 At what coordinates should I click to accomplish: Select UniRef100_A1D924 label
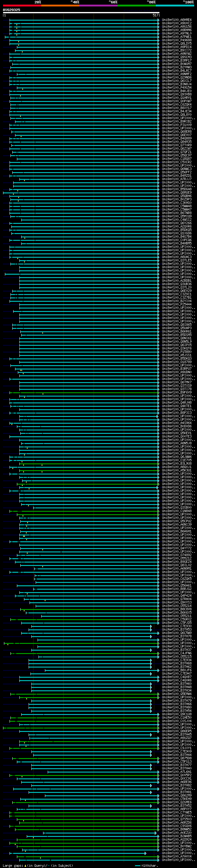click(x=177, y=840)
